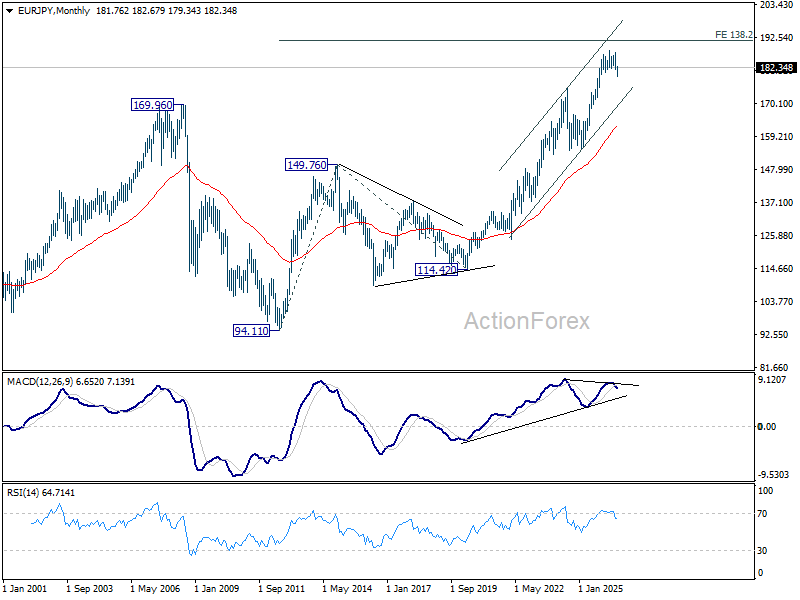800x600 pixels.
Task: Click the RSI 30 level label
Action: pos(762,551)
